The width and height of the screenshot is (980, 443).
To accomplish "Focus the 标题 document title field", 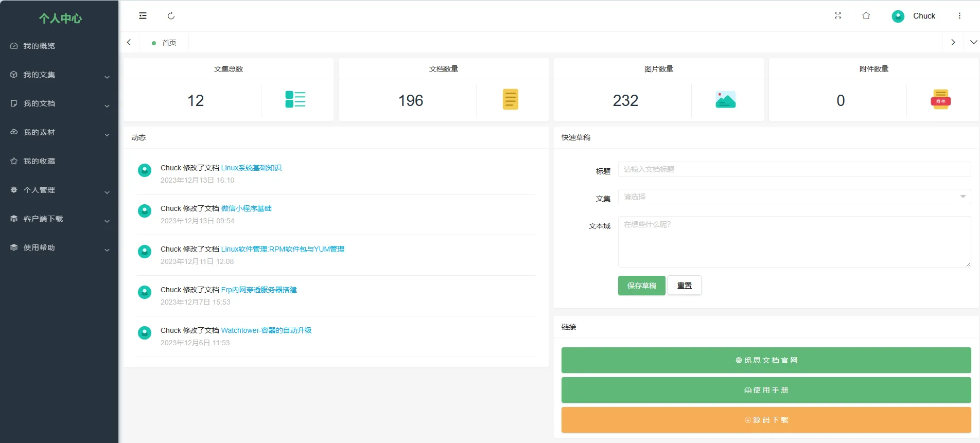I will click(x=794, y=169).
